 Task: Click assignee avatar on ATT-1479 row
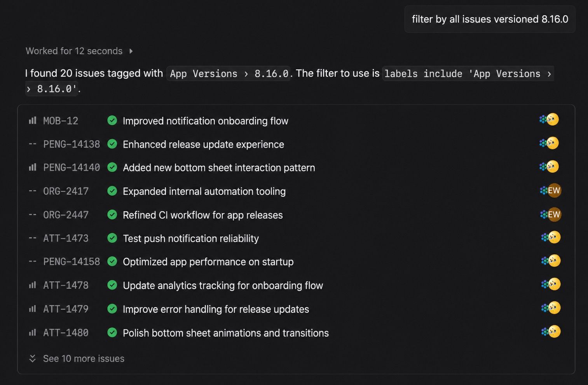point(554,308)
